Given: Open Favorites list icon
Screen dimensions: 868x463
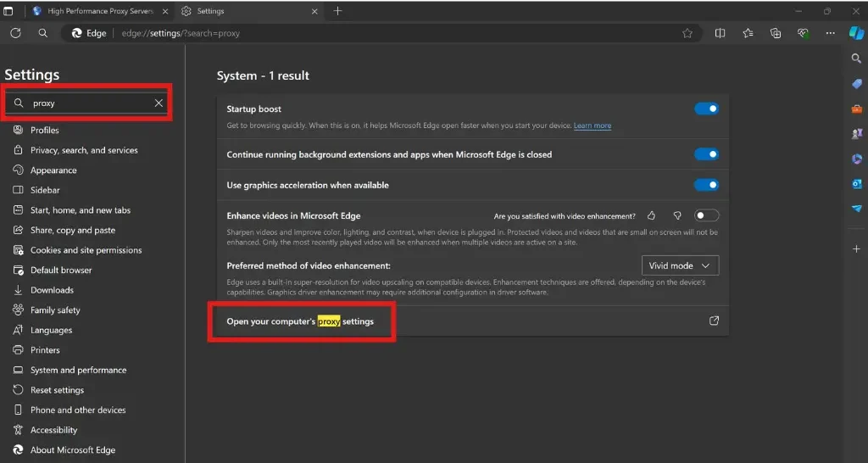Looking at the screenshot, I should pyautogui.click(x=748, y=33).
